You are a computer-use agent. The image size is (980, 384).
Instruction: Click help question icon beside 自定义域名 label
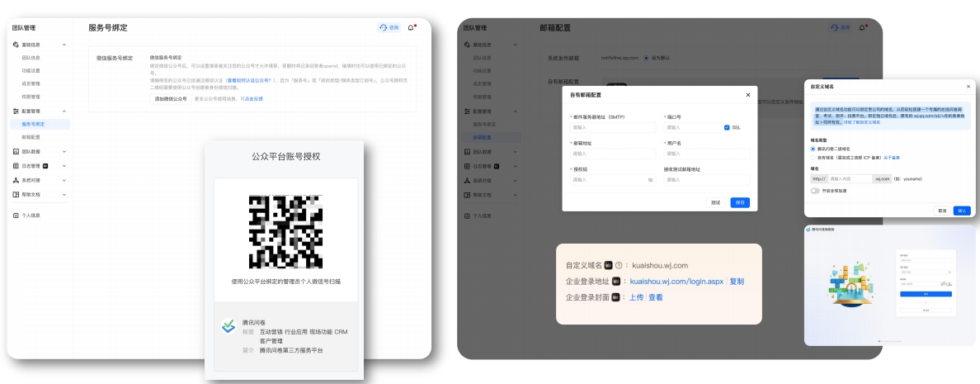point(618,265)
